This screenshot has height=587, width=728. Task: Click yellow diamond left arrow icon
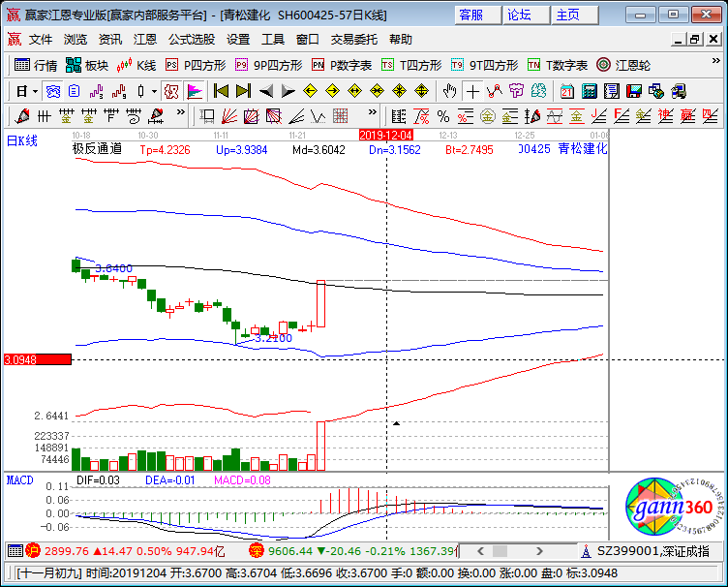tap(310, 91)
